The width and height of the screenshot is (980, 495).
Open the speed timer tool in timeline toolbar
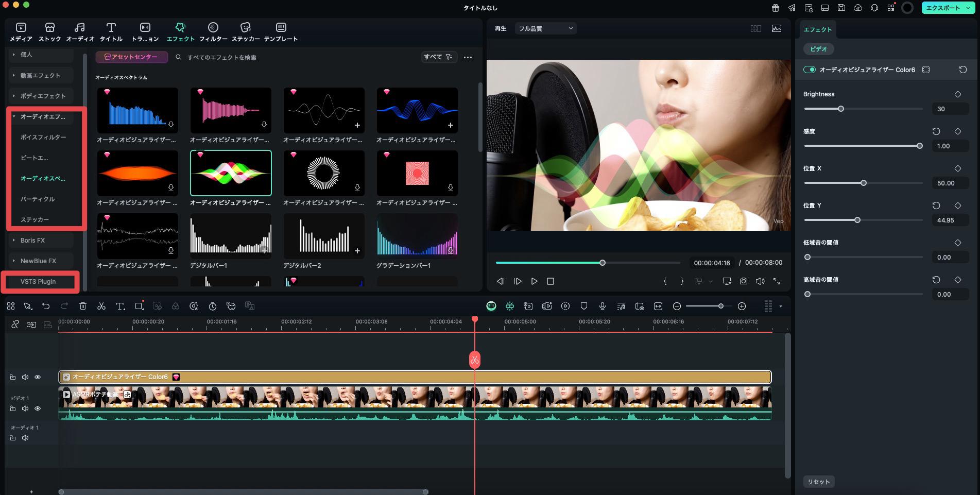pyautogui.click(x=212, y=306)
